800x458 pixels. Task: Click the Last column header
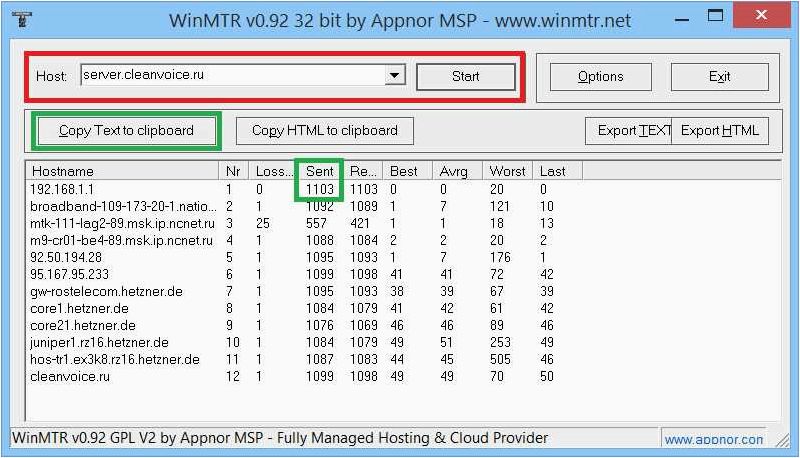(x=557, y=171)
